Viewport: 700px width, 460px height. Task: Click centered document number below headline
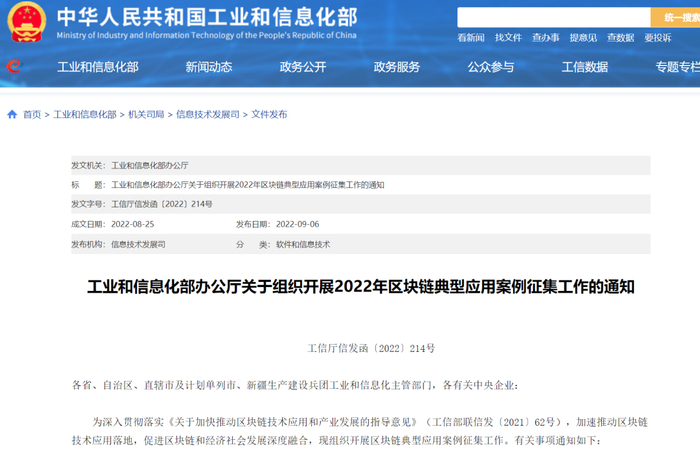click(371, 348)
